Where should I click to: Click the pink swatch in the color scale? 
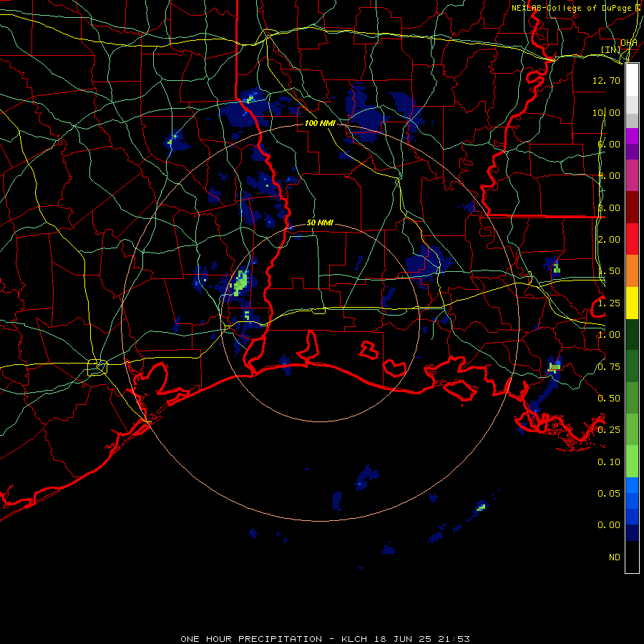pos(632,175)
